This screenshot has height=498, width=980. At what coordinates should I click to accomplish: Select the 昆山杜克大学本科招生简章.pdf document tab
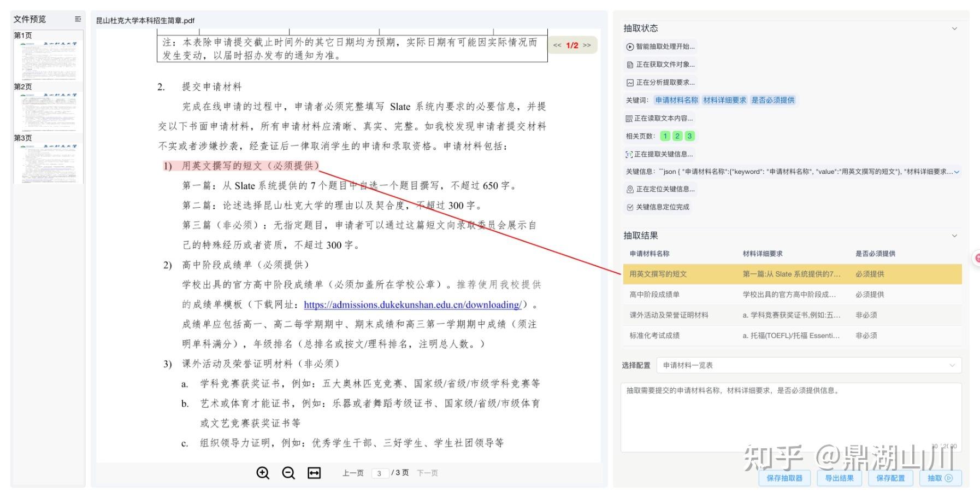(x=144, y=20)
